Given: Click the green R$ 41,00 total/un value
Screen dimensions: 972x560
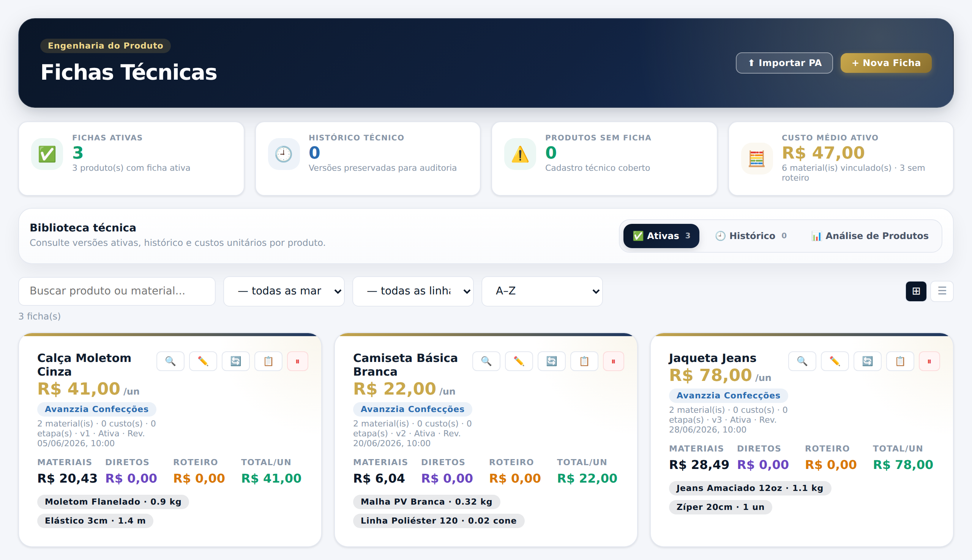Looking at the screenshot, I should click(271, 478).
